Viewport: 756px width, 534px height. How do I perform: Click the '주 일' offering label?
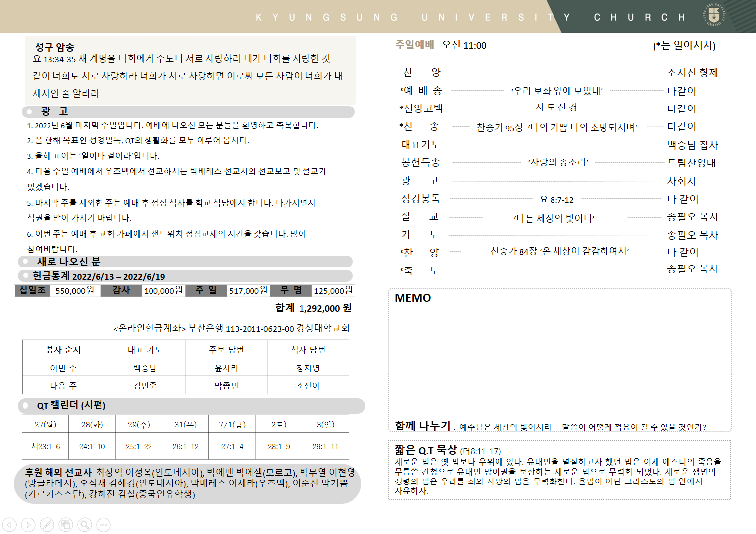coord(206,290)
